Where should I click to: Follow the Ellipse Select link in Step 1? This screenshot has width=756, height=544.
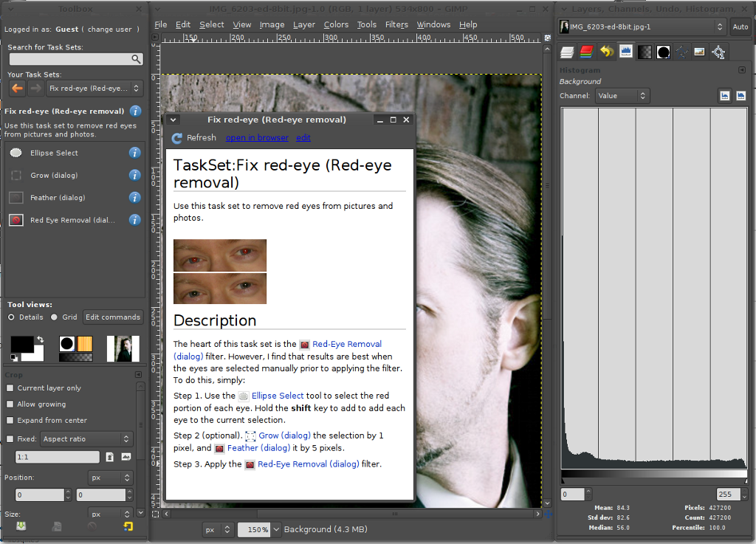(278, 396)
